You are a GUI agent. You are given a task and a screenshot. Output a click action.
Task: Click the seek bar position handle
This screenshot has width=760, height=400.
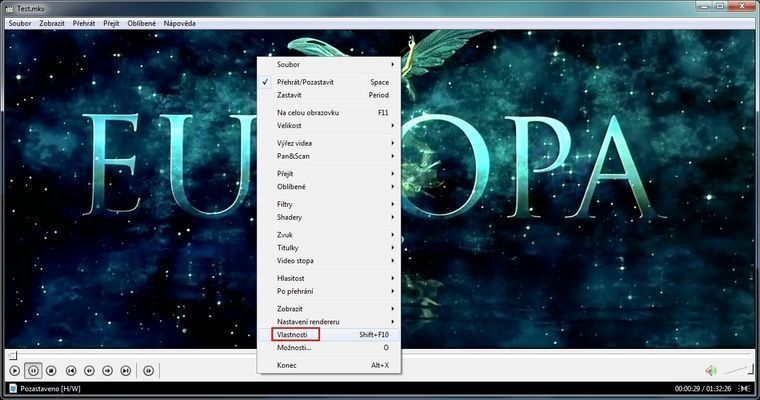point(13,356)
